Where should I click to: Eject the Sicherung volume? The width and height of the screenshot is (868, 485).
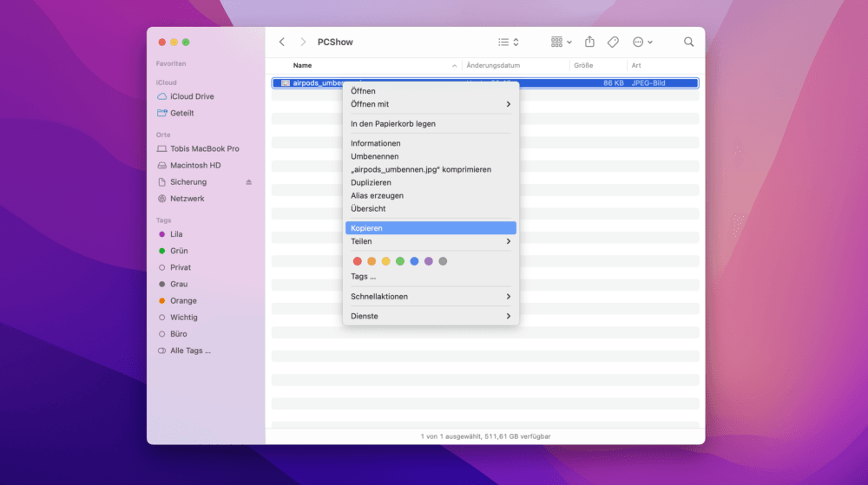(x=248, y=182)
